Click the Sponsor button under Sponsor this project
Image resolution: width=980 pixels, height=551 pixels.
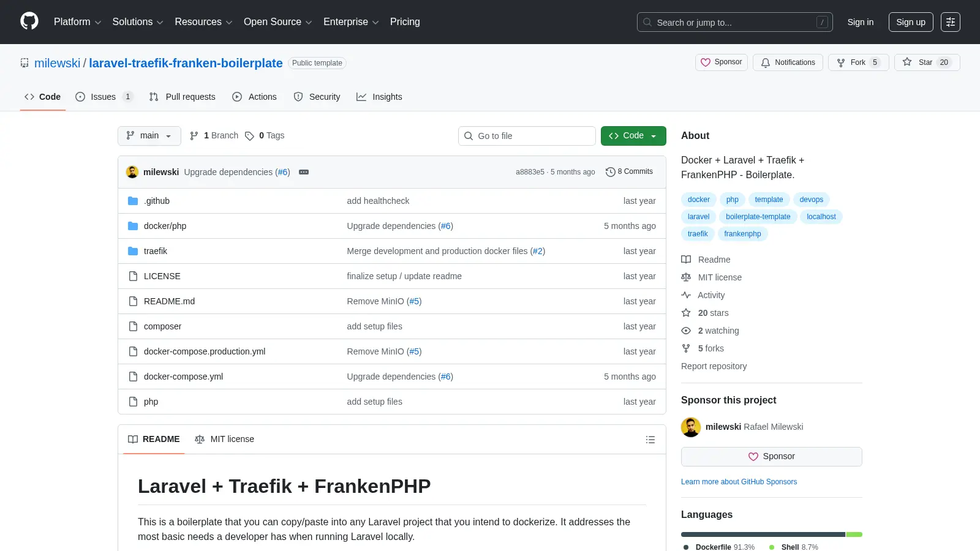pos(772,457)
